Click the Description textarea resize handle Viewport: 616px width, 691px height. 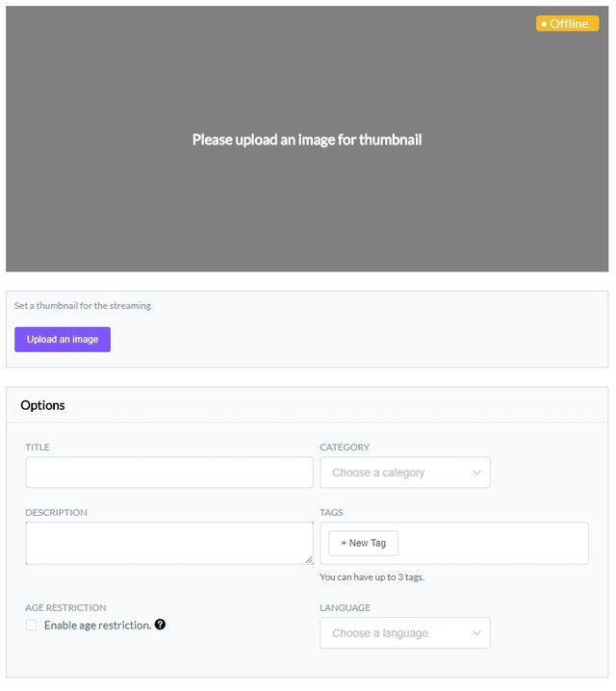pyautogui.click(x=309, y=560)
